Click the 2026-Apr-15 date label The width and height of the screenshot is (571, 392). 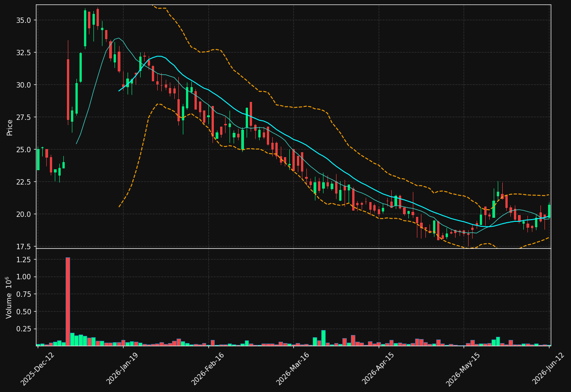(379, 368)
